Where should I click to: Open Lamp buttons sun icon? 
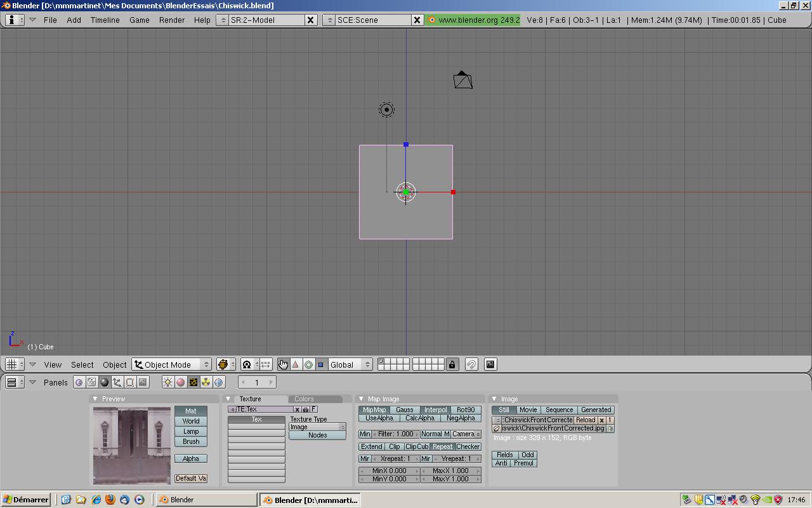click(x=168, y=382)
